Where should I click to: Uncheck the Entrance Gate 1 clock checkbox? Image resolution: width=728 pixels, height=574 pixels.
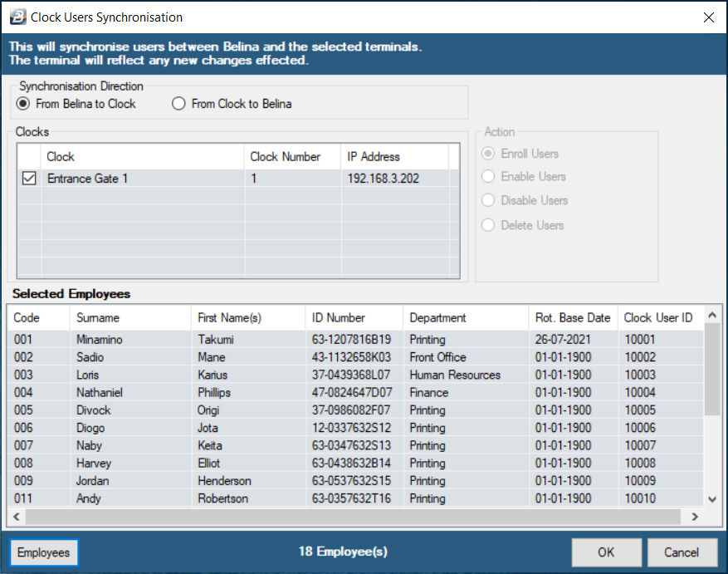coord(29,178)
